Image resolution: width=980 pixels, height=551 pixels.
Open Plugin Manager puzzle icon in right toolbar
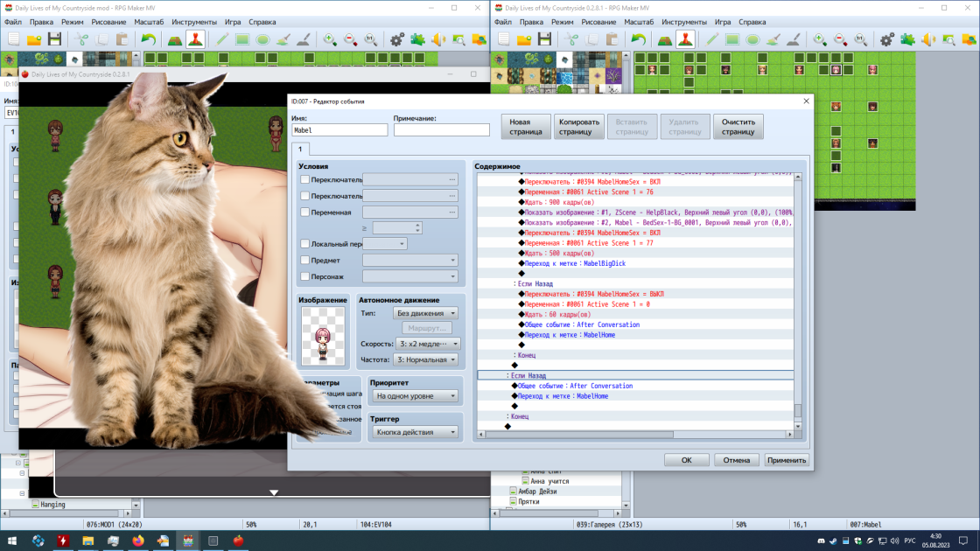(907, 39)
